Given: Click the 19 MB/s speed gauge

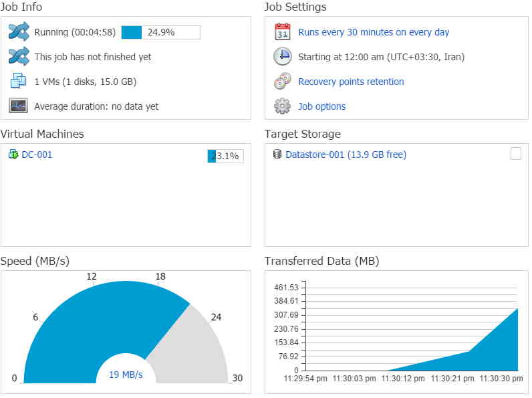Looking at the screenshot, I should (x=126, y=332).
